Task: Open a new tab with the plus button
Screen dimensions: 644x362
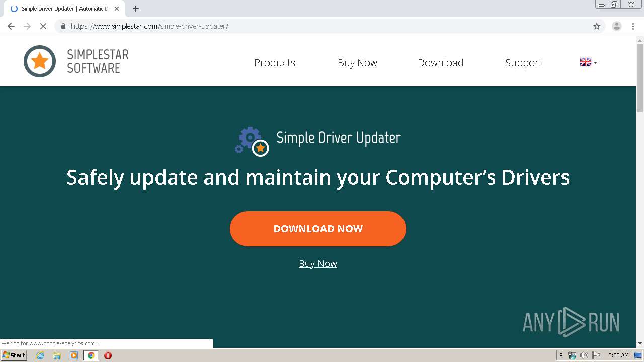Action: pyautogui.click(x=136, y=9)
